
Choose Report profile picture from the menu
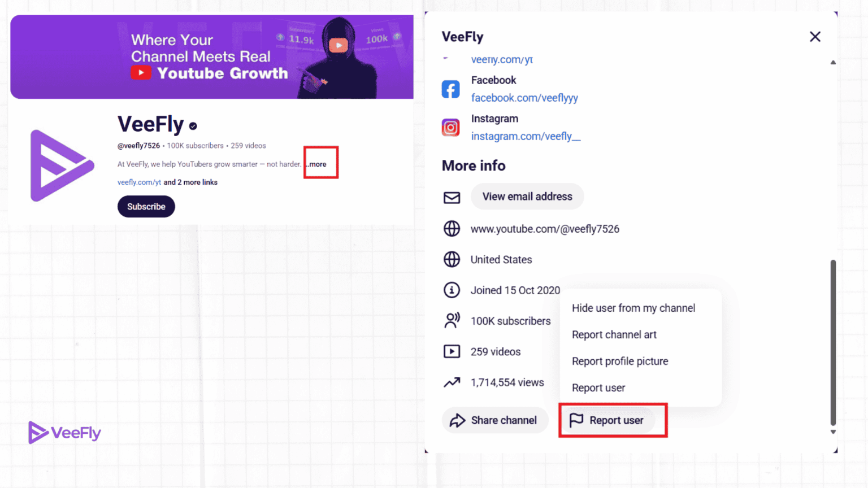620,361
